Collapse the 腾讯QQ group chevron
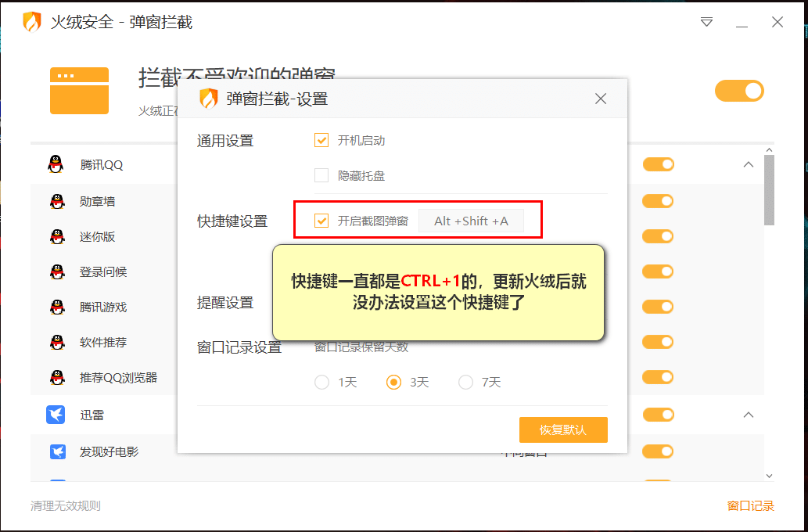 pos(749,164)
